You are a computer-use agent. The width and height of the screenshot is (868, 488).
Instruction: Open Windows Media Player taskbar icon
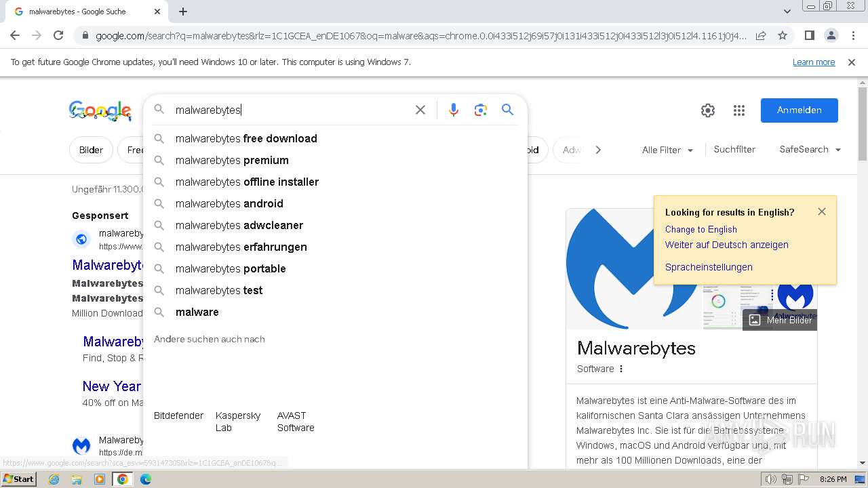pos(100,479)
